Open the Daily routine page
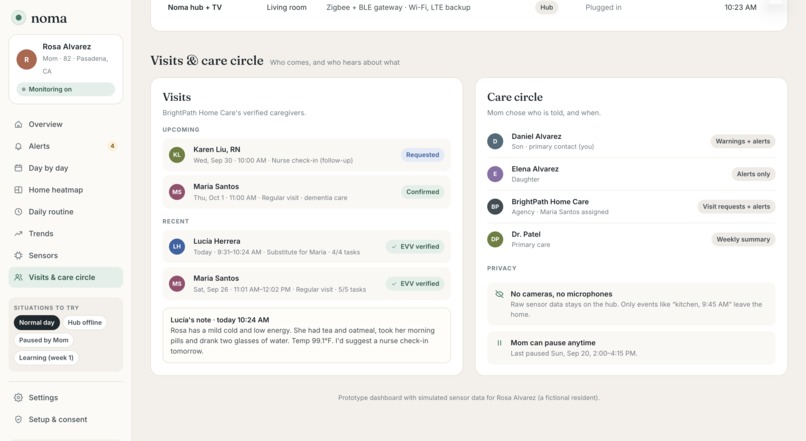806x441 pixels. click(66, 212)
